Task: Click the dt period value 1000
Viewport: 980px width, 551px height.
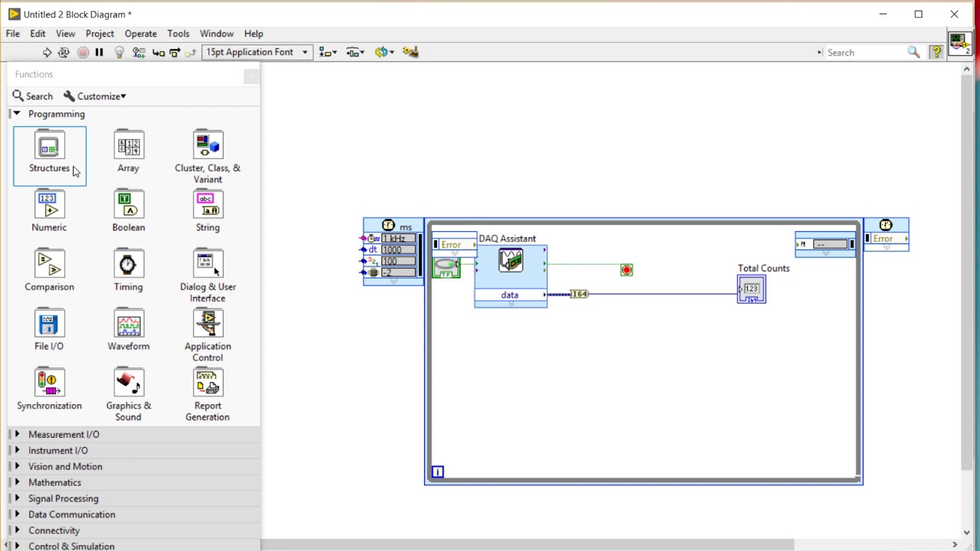Action: click(x=398, y=250)
